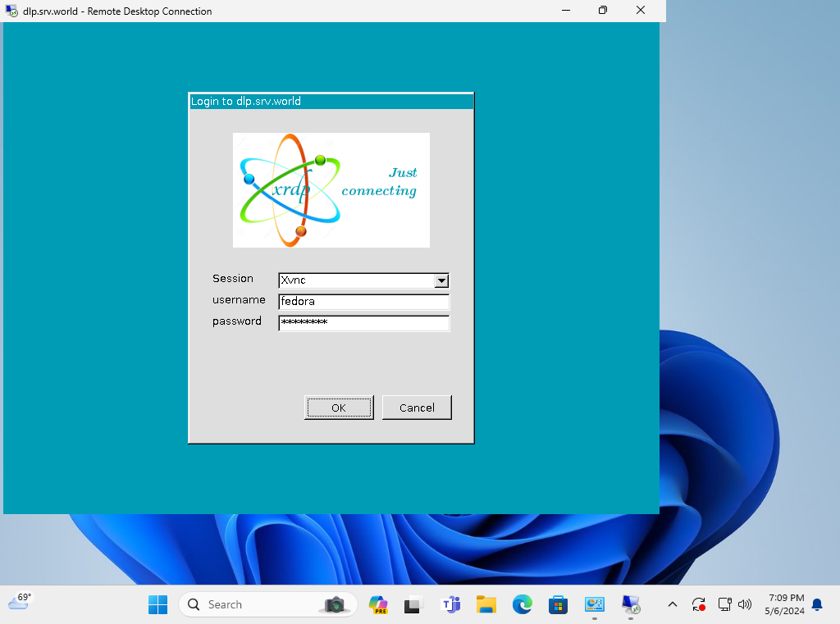Launch Microsoft Edge browser

tap(523, 604)
